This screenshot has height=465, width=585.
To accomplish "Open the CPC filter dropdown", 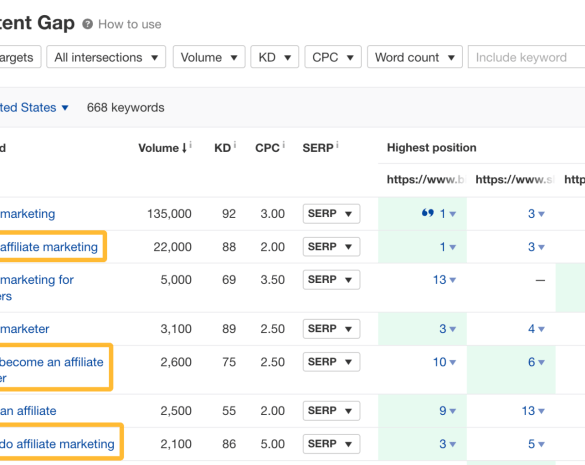I will pyautogui.click(x=333, y=57).
